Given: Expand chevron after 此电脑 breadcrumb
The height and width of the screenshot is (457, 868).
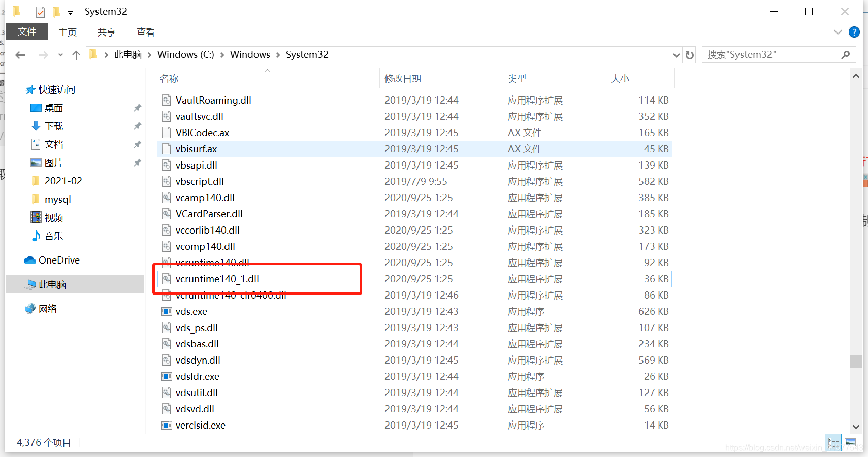Looking at the screenshot, I should [150, 55].
